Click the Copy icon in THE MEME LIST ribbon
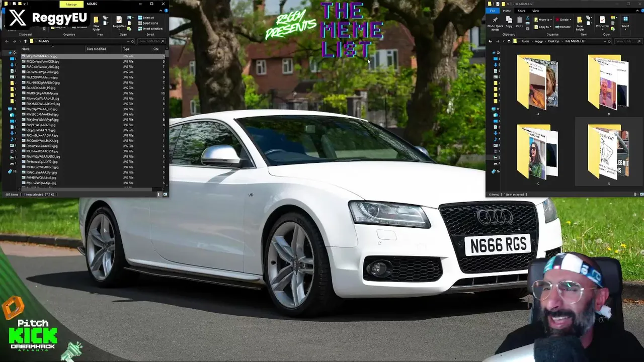The width and height of the screenshot is (644, 362). click(x=509, y=20)
